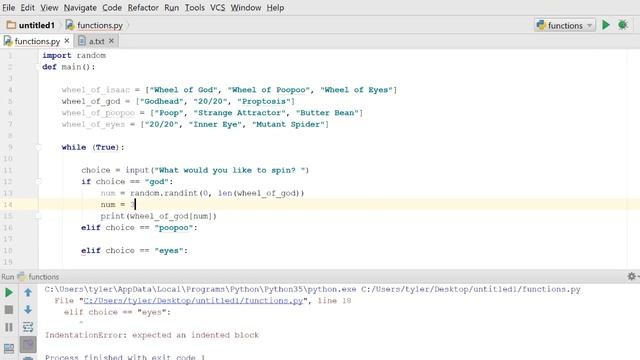
Task: Click the a.txt tab's text file icon
Action: click(82, 41)
